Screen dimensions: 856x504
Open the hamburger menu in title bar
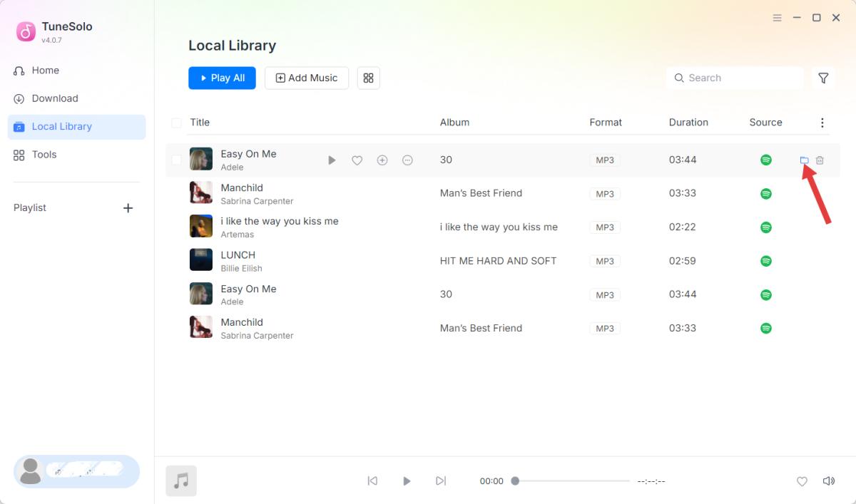point(778,18)
